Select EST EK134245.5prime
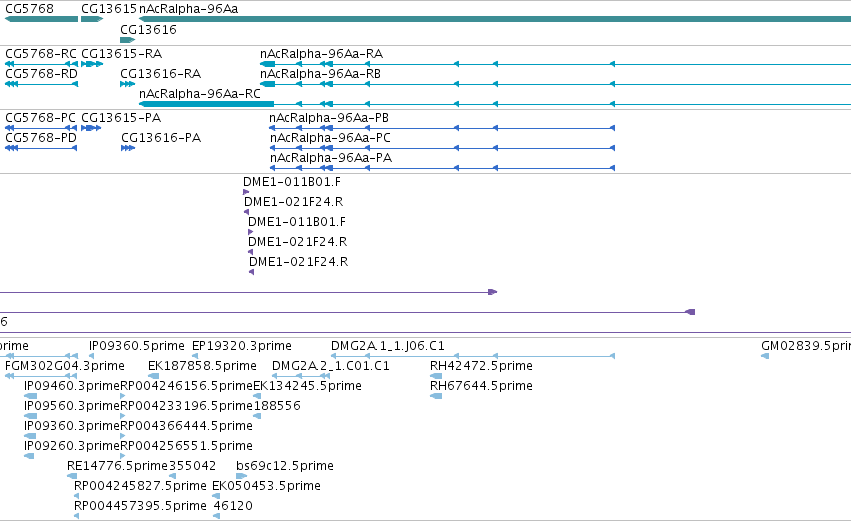 (x=308, y=386)
